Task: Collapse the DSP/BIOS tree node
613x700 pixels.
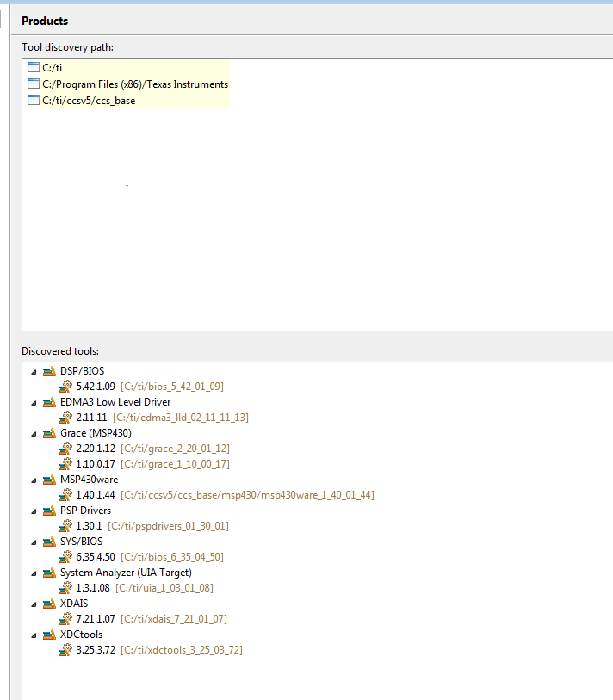Action: pos(34,371)
